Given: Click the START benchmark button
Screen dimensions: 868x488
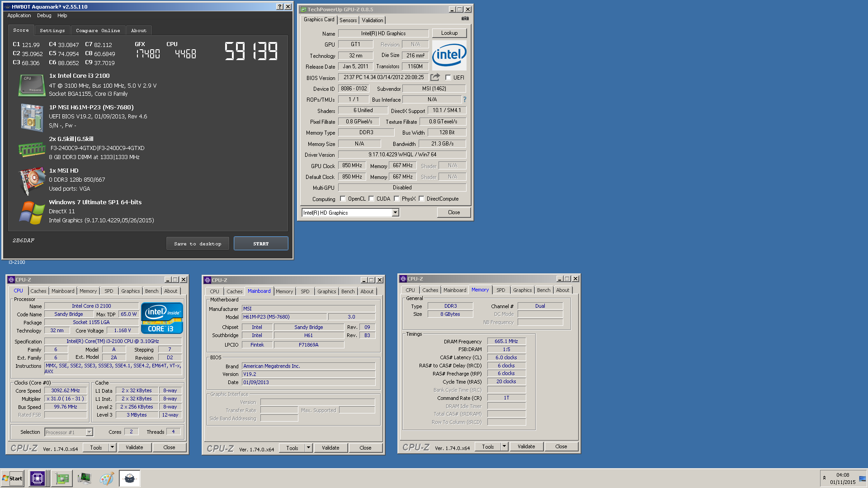Looking at the screenshot, I should coord(261,244).
